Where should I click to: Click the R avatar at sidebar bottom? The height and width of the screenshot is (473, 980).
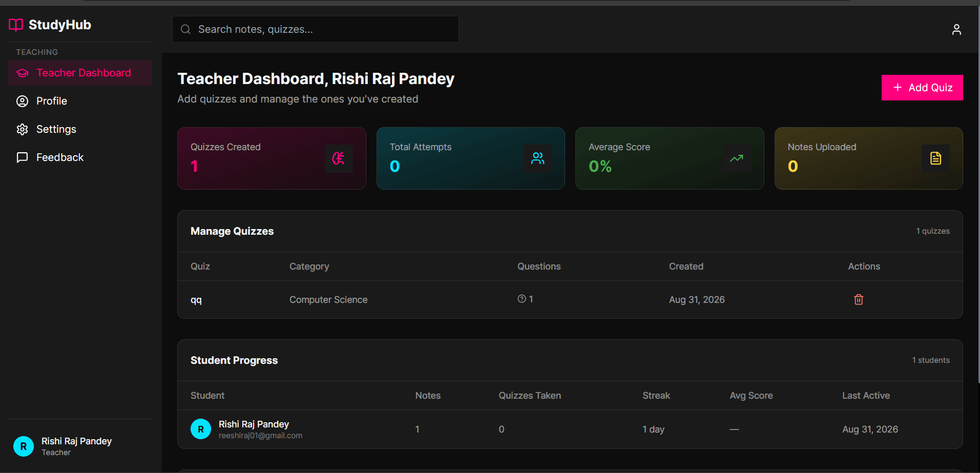coord(24,446)
